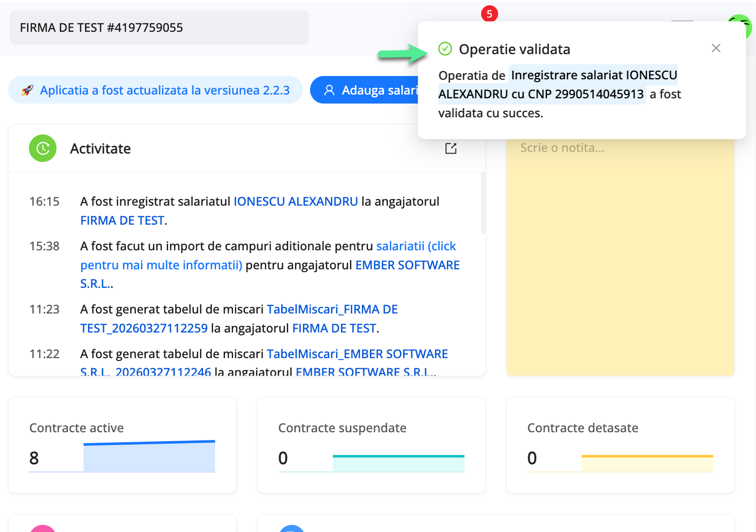756x532 pixels.
Task: Open FIRMA DE TEST link in 16:15 entry
Action: pyautogui.click(x=123, y=220)
